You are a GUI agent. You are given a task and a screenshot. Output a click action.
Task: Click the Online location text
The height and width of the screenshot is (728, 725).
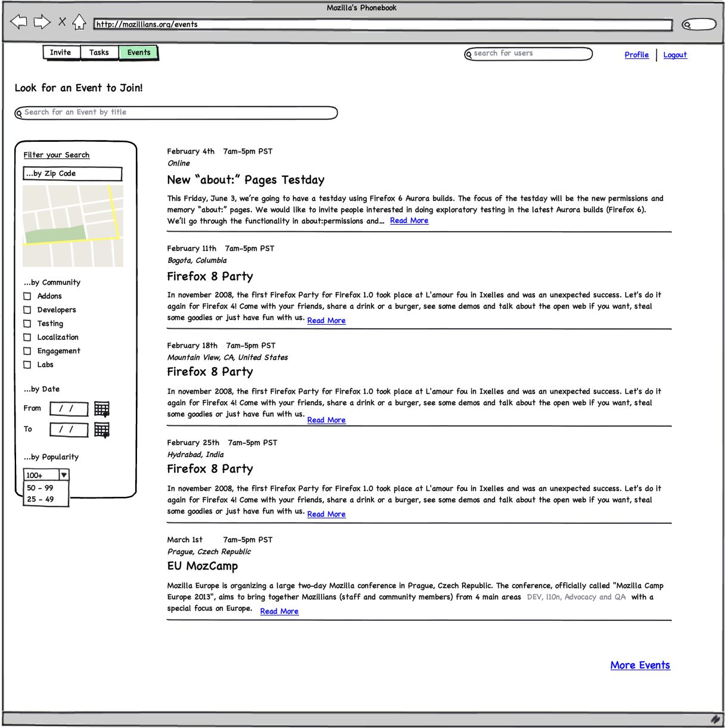[x=179, y=163]
